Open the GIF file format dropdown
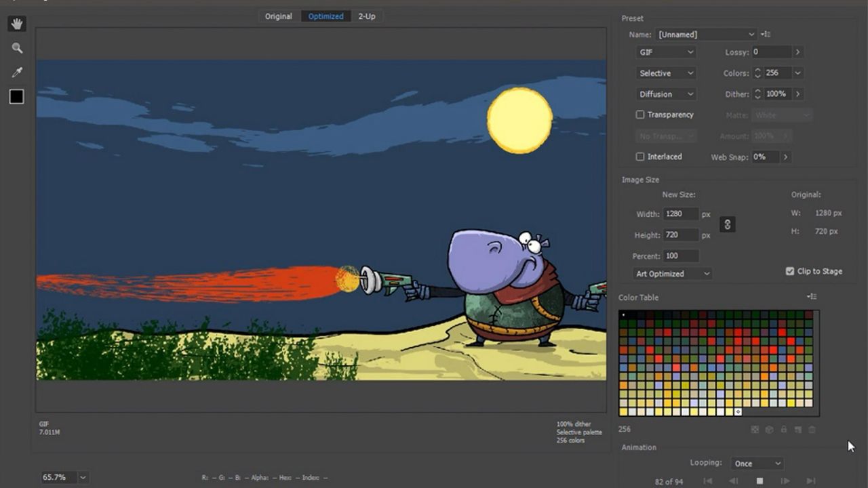This screenshot has width=868, height=488. click(665, 52)
